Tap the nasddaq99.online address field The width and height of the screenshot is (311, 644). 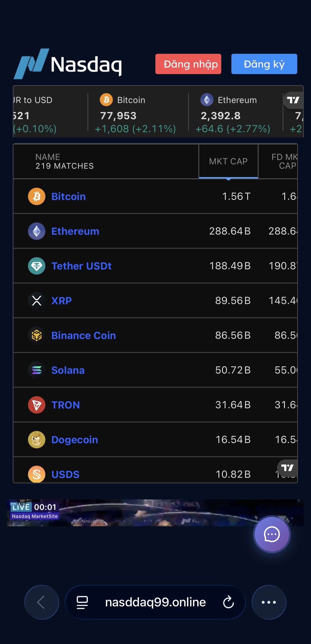[155, 602]
